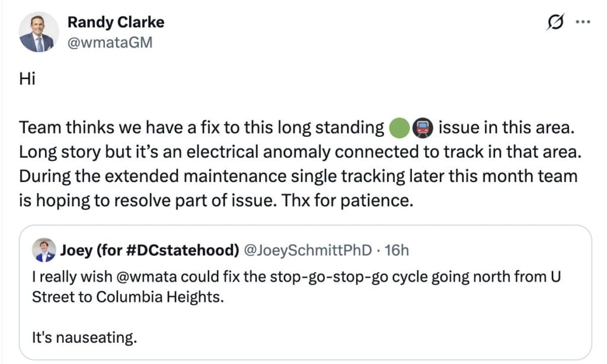Open the Grok slashed-circle icon
This screenshot has width=607, height=364.
point(556,23)
